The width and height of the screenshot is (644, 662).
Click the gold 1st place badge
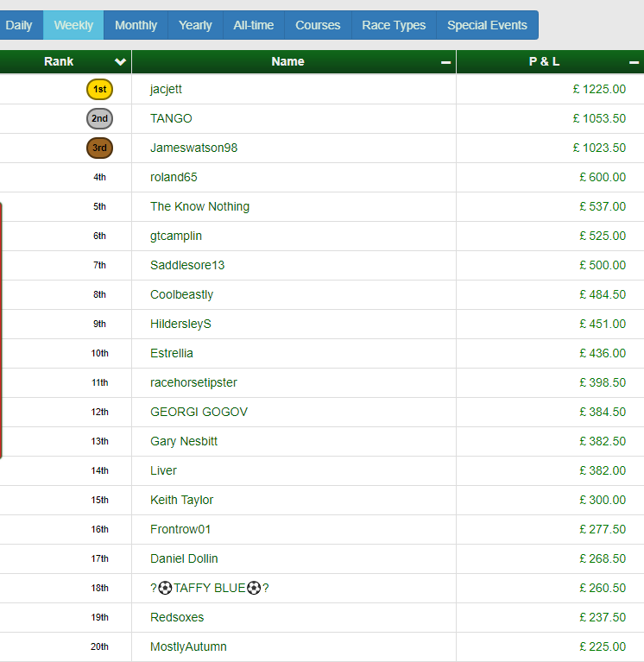click(x=99, y=89)
